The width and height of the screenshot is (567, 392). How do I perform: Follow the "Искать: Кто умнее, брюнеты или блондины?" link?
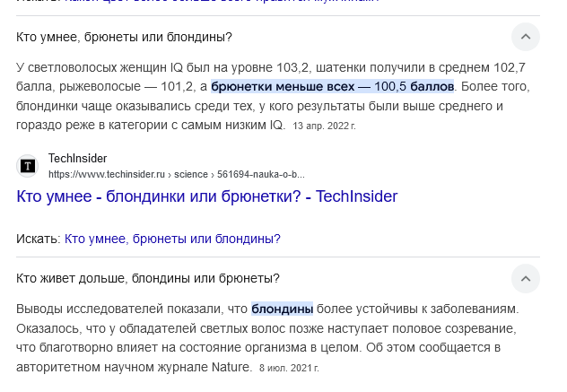172,239
